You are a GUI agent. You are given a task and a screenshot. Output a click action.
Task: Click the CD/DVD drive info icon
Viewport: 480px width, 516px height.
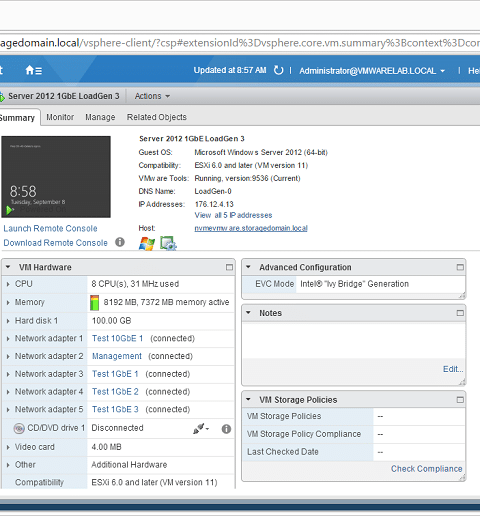[226, 429]
